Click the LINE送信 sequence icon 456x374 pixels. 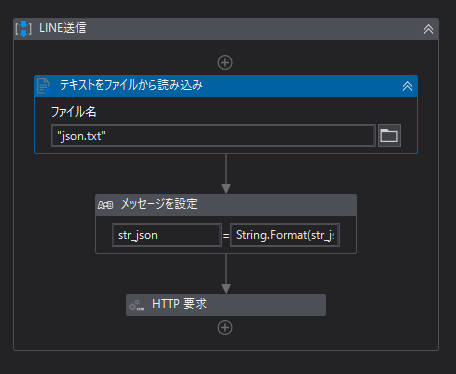23,29
